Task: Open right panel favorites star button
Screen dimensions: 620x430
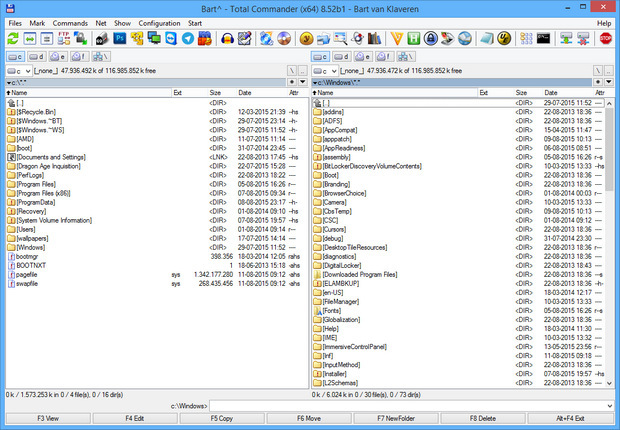Action: [x=598, y=82]
